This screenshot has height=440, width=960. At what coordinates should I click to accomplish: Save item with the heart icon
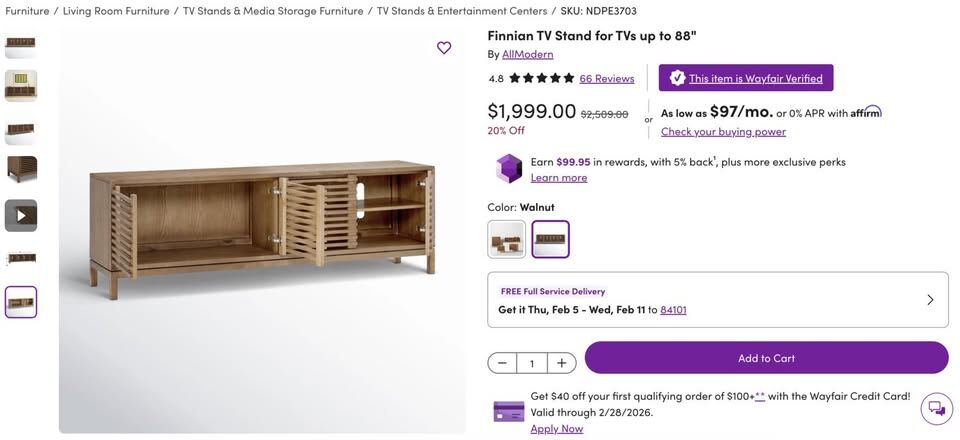click(x=444, y=48)
